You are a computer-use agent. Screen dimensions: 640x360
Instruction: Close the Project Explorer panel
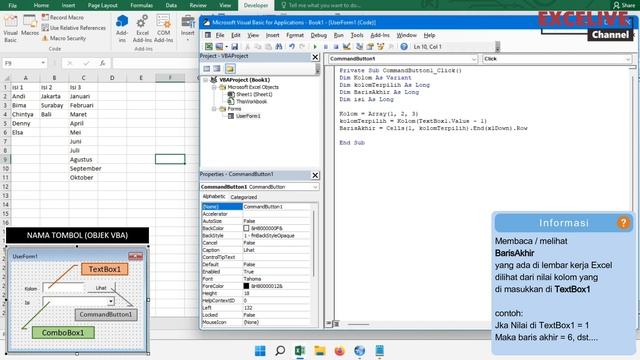(x=315, y=57)
